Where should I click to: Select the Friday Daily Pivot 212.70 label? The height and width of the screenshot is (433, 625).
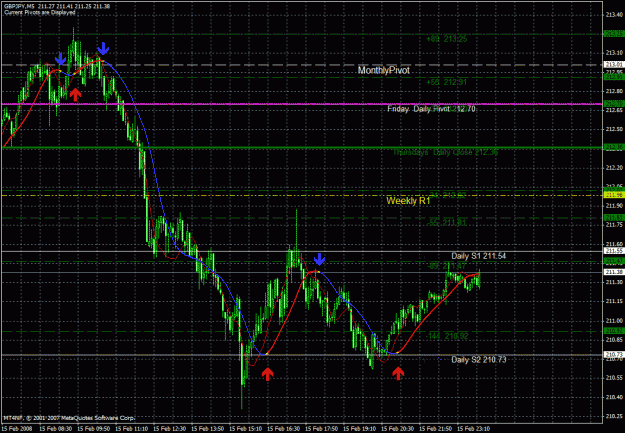click(x=431, y=109)
